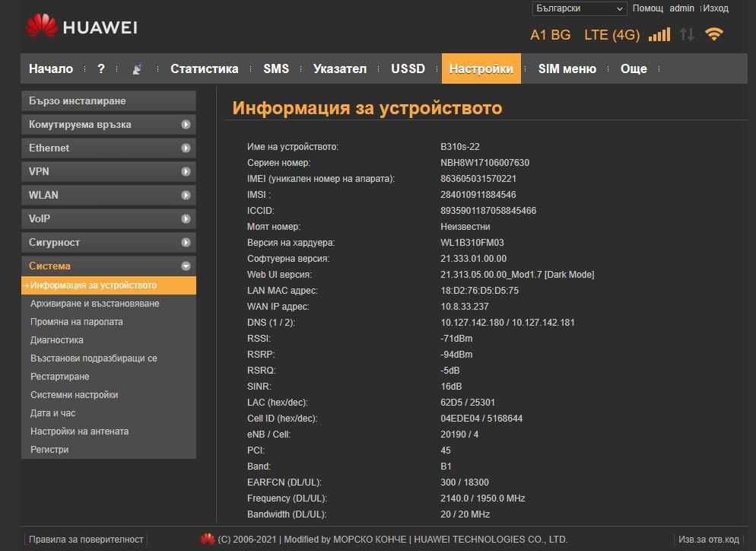Screen dimensions: 756x551
Task: Click the Помощ link
Action: click(x=647, y=8)
